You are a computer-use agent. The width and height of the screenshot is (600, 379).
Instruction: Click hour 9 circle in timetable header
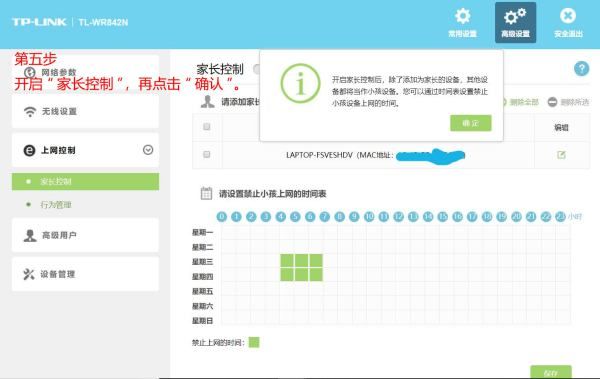(x=354, y=217)
